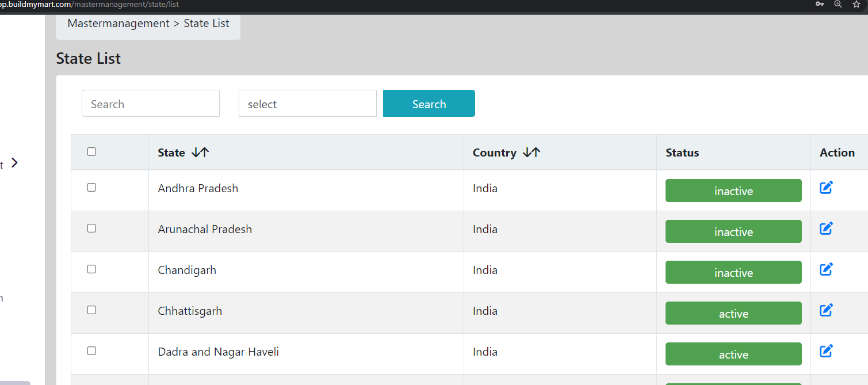The image size is (868, 385).
Task: Edit the Dadra and Nagar Haveli entry
Action: pos(826,351)
